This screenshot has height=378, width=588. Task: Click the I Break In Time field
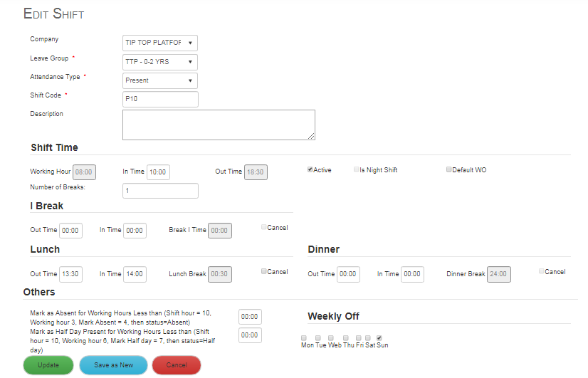click(135, 231)
